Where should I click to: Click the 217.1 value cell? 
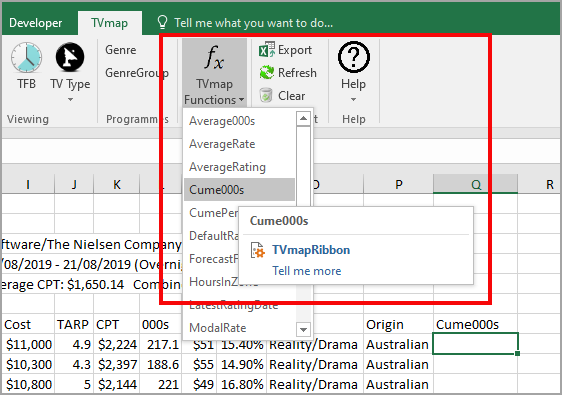[161, 344]
